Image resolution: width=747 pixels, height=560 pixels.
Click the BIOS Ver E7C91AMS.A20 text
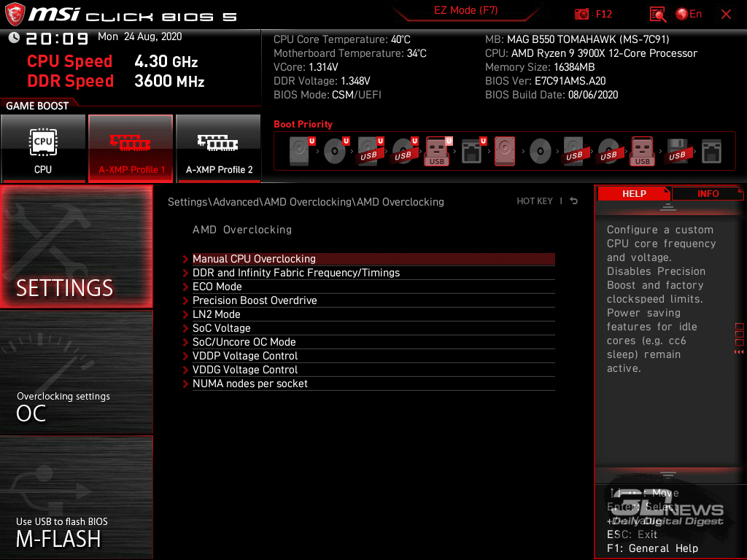point(545,81)
